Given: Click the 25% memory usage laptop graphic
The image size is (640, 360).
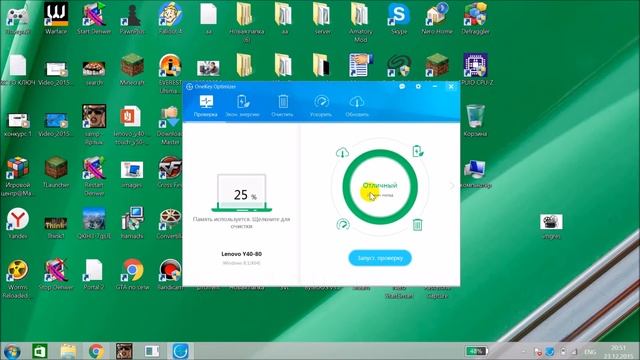Looking at the screenshot, I should [242, 193].
